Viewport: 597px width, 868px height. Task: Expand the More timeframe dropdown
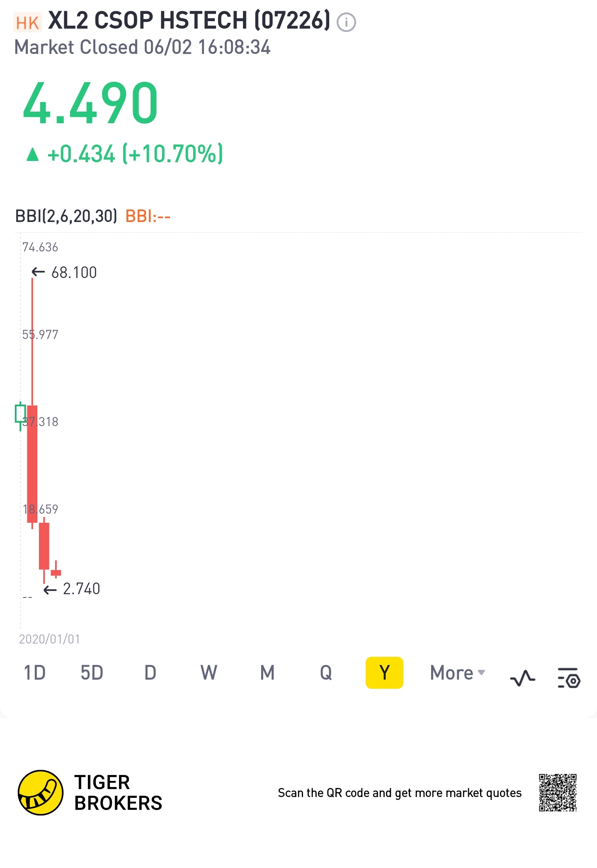[x=457, y=673]
